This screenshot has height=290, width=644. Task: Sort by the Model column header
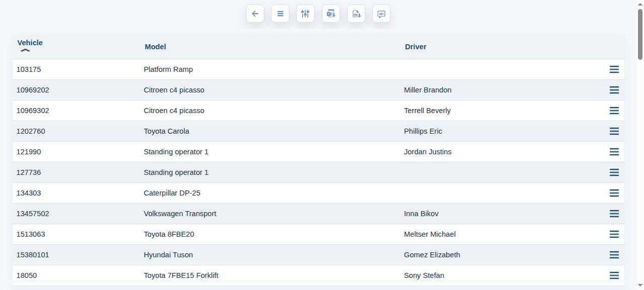pyautogui.click(x=155, y=47)
